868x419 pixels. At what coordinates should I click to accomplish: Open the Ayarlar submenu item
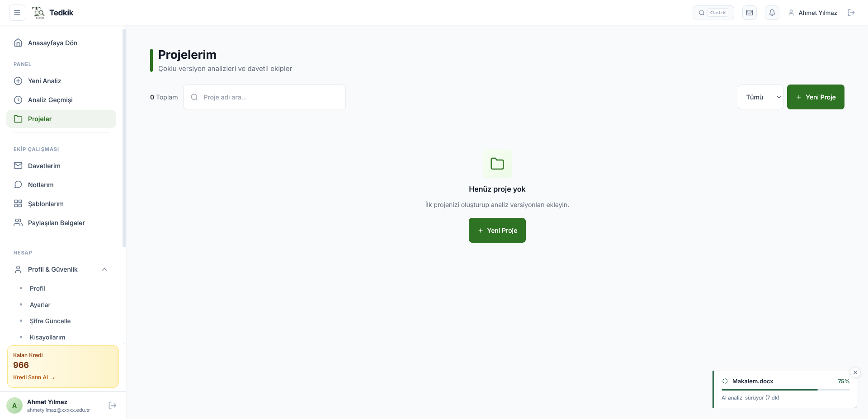(x=40, y=305)
